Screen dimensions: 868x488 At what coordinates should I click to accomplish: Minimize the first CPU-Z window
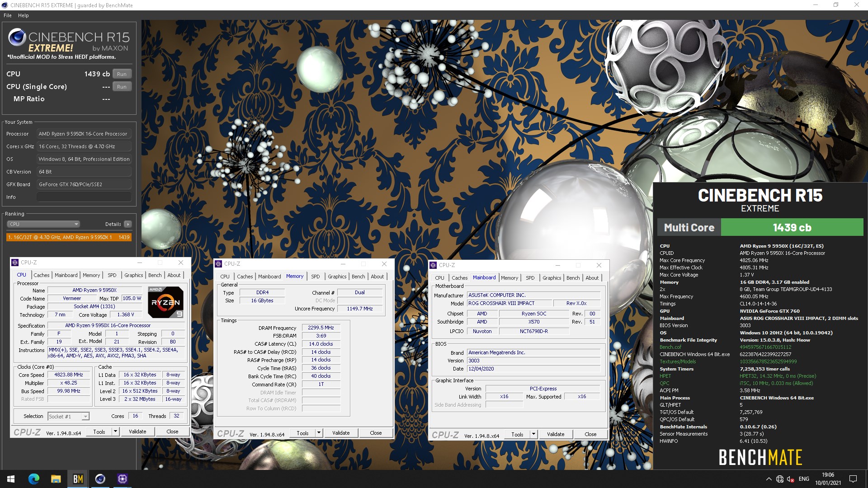140,263
